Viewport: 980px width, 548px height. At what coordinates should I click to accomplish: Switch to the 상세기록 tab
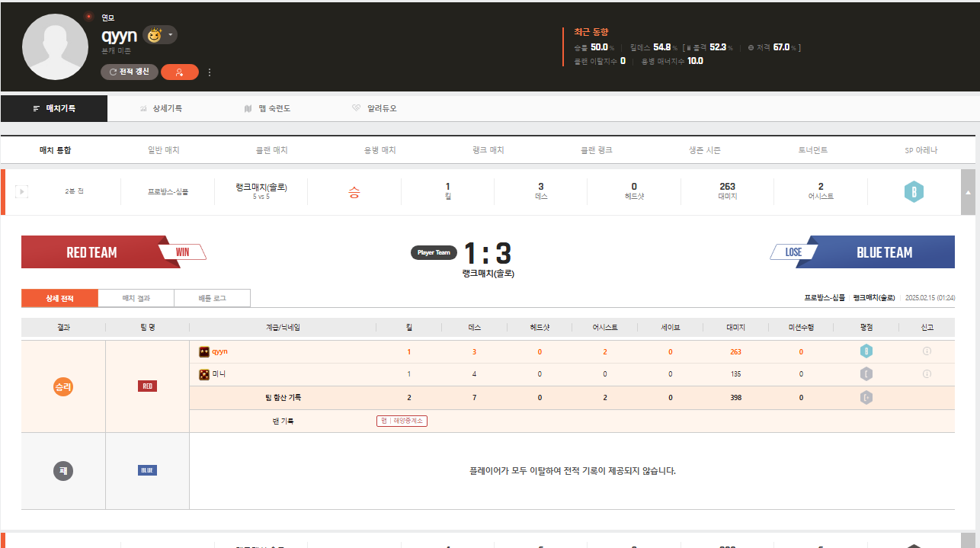(161, 108)
